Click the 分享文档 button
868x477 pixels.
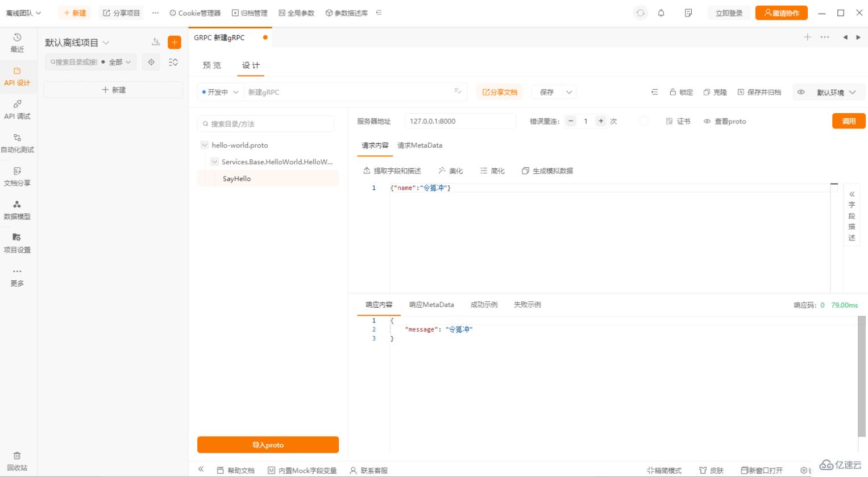[500, 92]
